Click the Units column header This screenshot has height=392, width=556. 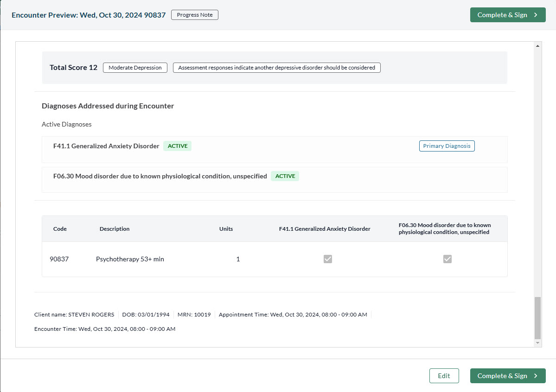(x=226, y=229)
